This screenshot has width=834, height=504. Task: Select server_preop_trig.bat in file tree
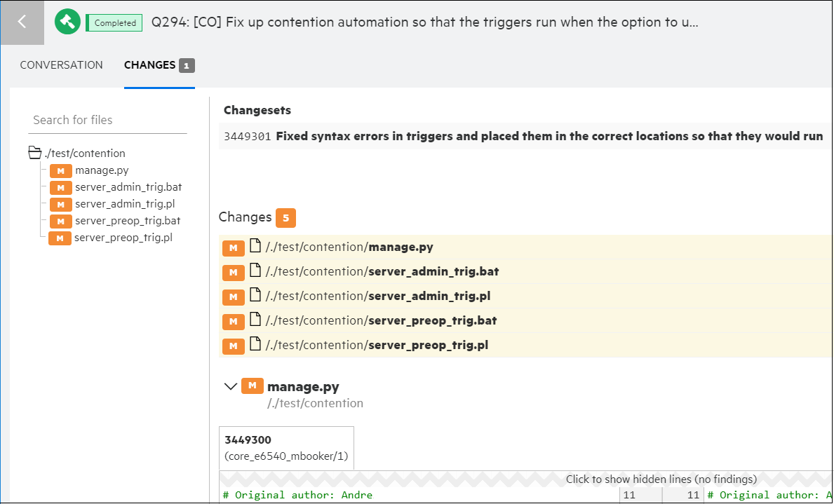(x=127, y=221)
